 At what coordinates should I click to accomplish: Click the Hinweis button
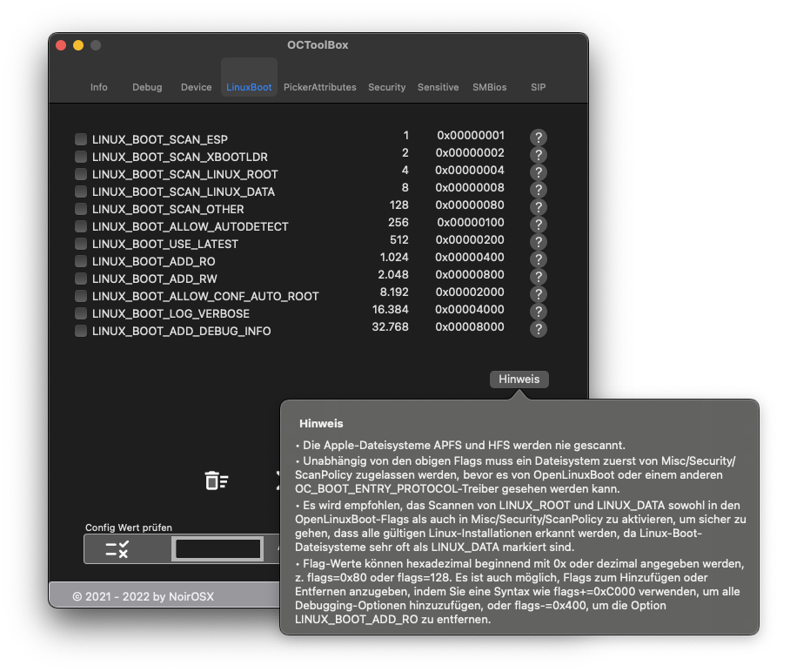(519, 380)
